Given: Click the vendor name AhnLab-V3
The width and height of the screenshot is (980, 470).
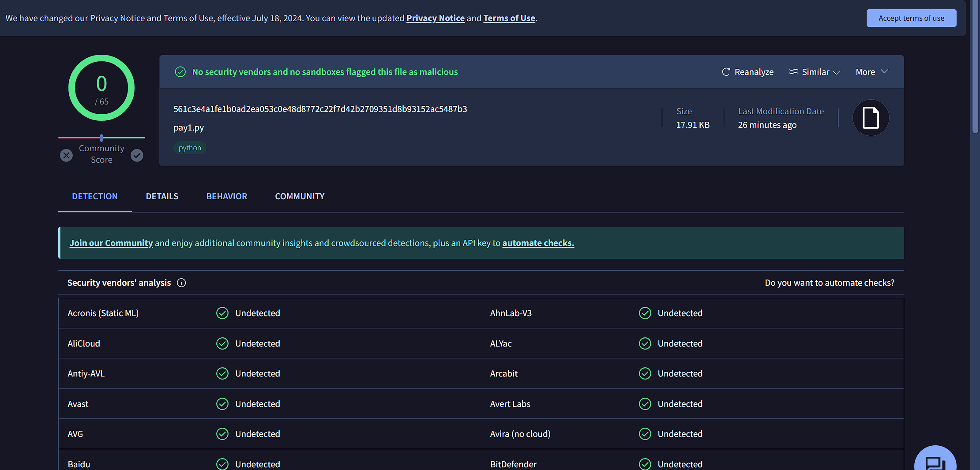Looking at the screenshot, I should [511, 313].
